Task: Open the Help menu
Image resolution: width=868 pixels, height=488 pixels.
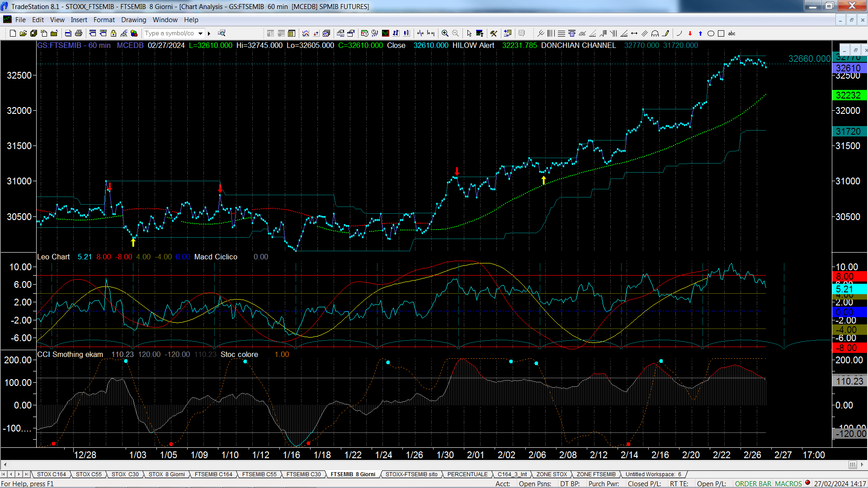Action: (x=191, y=20)
